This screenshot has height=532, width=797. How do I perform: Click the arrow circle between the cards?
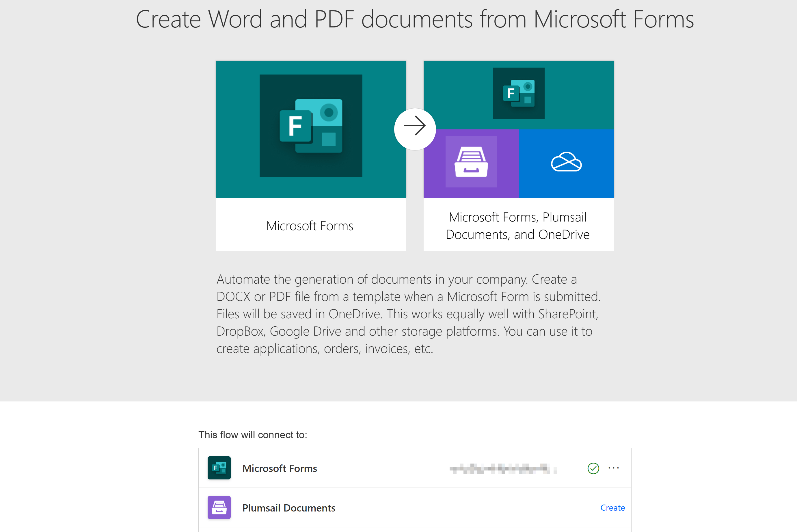tap(415, 129)
